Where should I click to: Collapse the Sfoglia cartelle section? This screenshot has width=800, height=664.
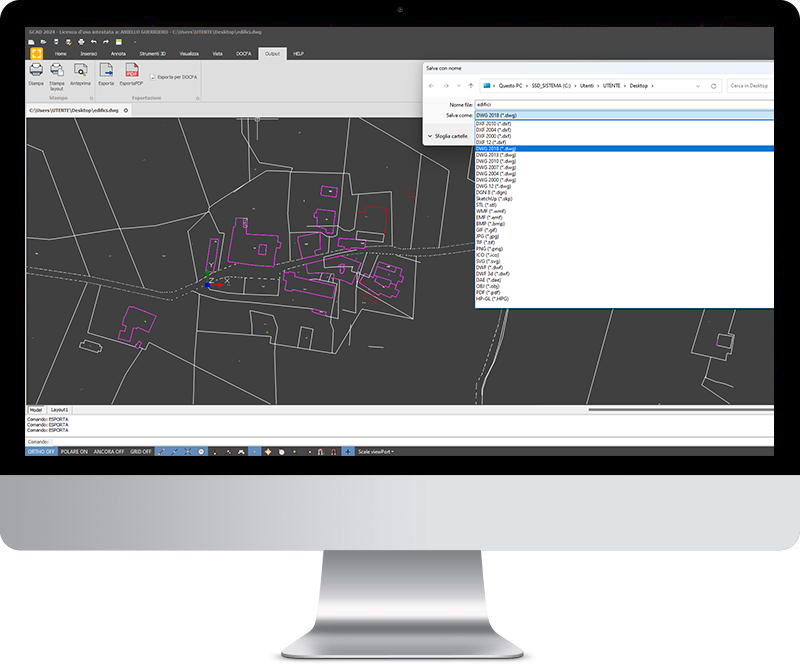(x=450, y=136)
